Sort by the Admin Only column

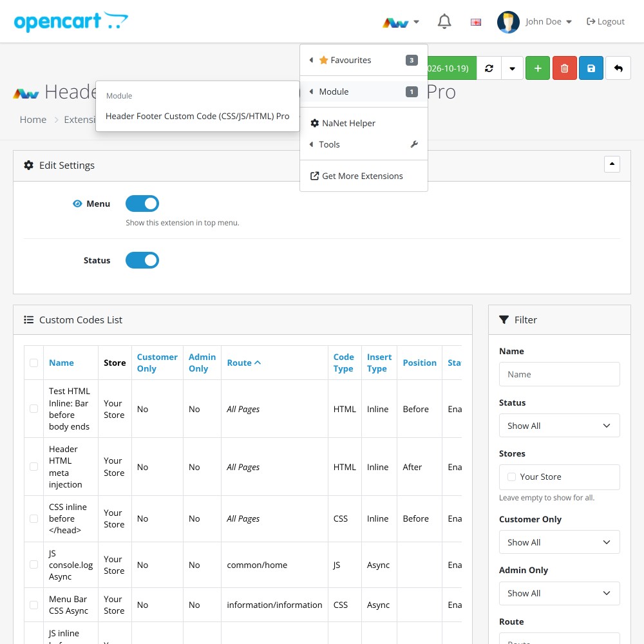[x=202, y=363]
